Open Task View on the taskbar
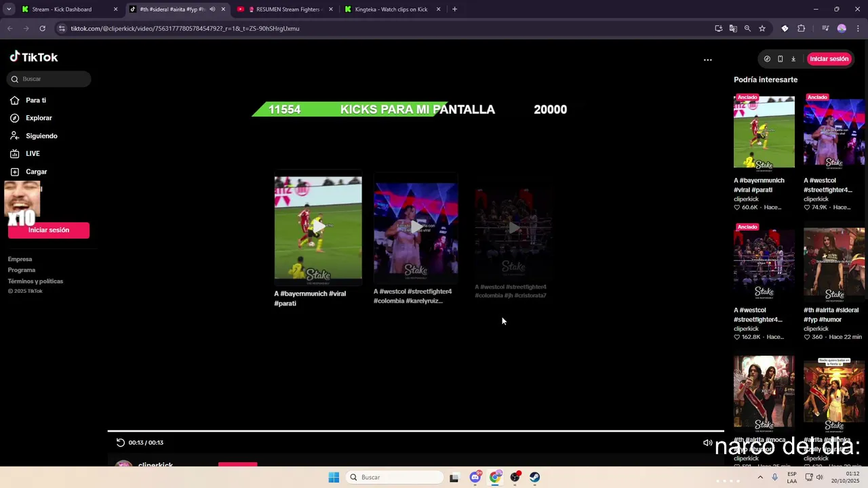This screenshot has height=488, width=868. [x=454, y=477]
